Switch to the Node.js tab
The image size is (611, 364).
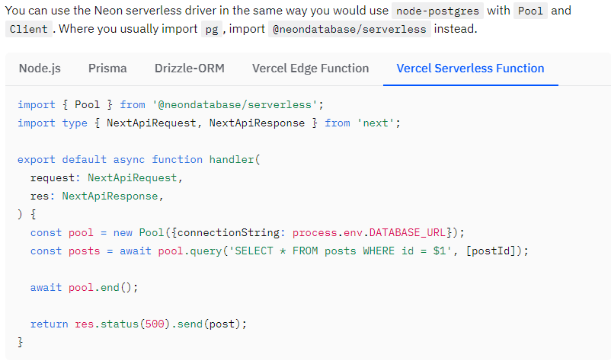click(40, 69)
